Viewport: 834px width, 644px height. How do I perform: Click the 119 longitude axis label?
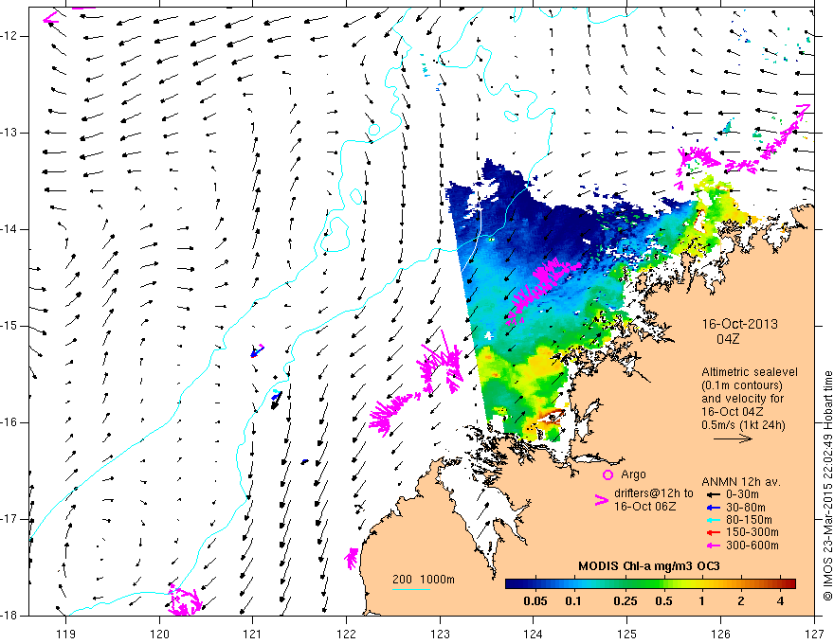pyautogui.click(x=65, y=634)
